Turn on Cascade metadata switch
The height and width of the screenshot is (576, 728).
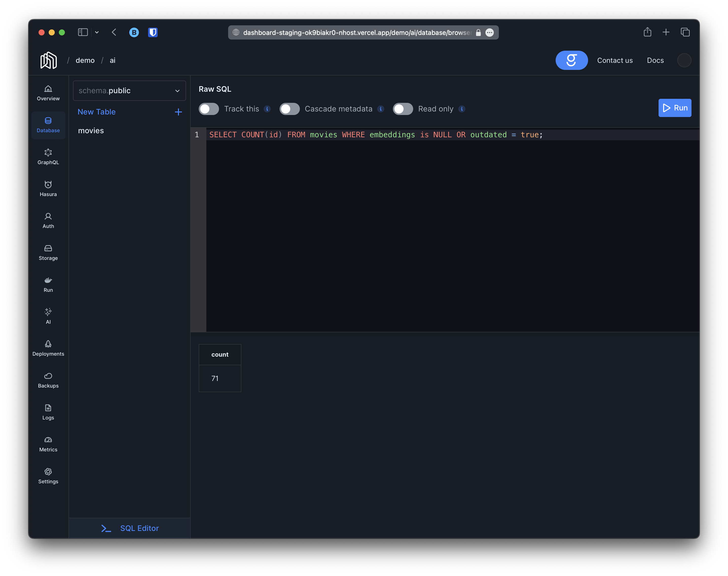click(289, 109)
